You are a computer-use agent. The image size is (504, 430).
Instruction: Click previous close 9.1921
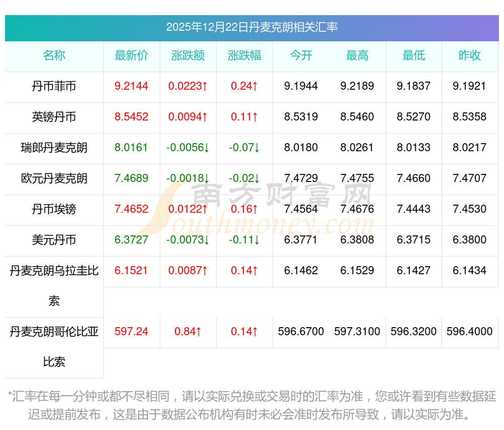469,86
